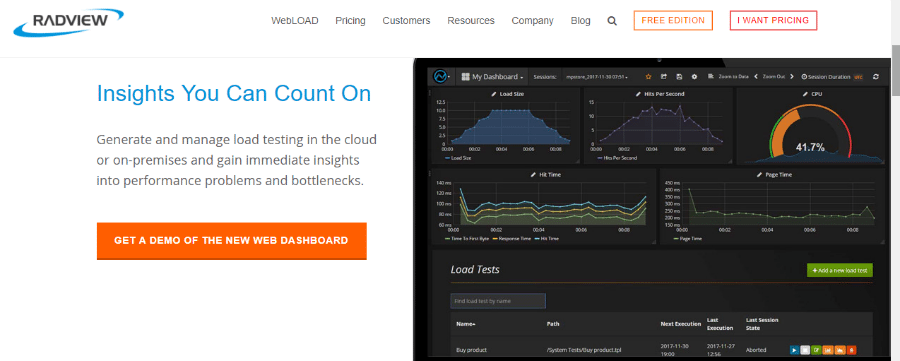This screenshot has height=361, width=900.
Task: Click the Path column header
Action: 552,324
